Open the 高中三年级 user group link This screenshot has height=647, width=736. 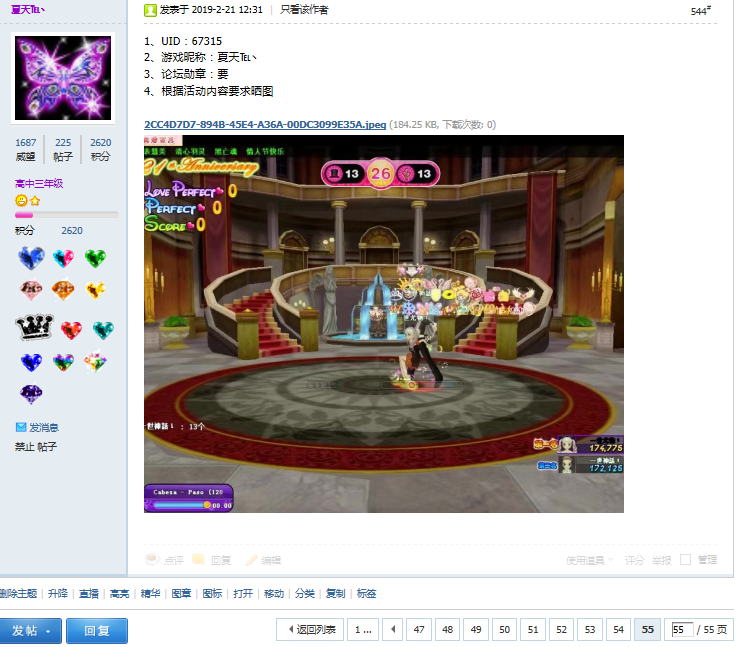tap(39, 184)
